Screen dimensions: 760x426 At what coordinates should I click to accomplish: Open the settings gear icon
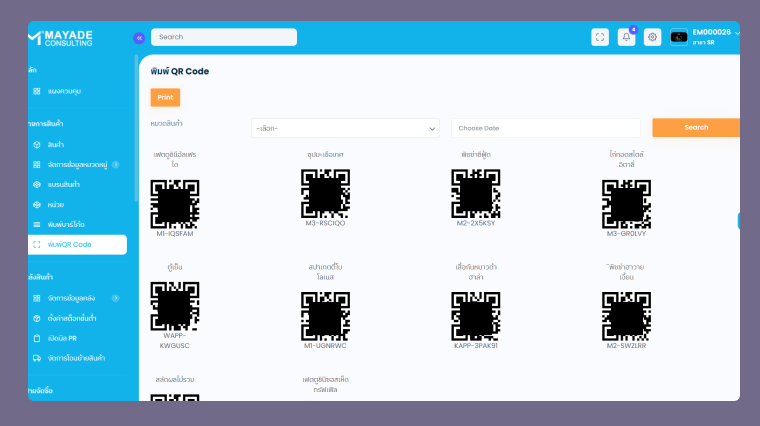click(x=652, y=37)
